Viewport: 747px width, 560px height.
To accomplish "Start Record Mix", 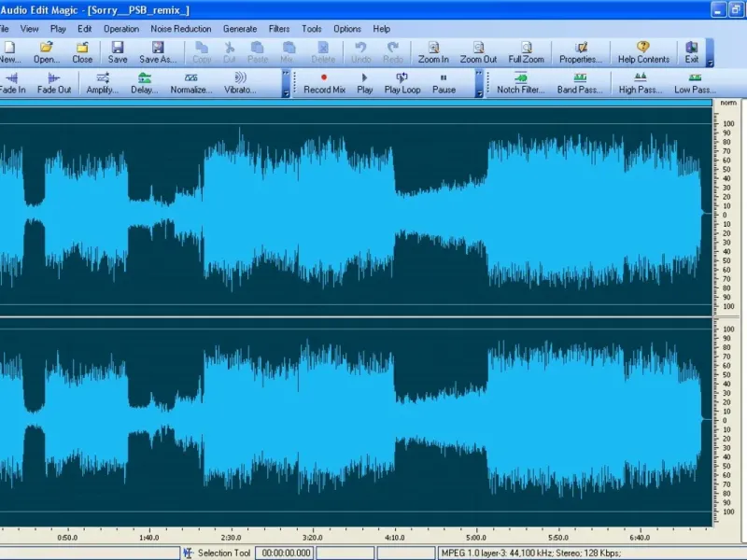I will [324, 83].
